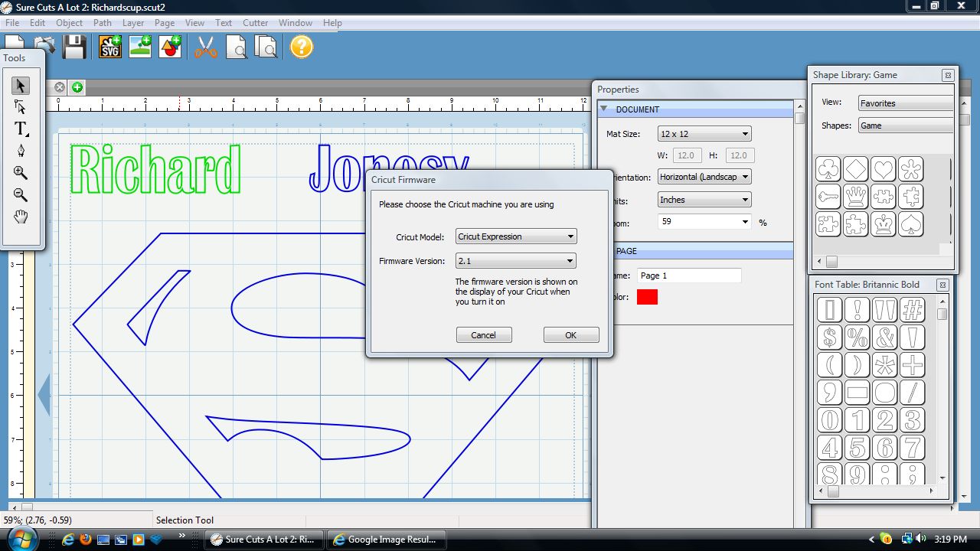Import an SVG file
This screenshot has height=551, width=980.
tap(111, 47)
